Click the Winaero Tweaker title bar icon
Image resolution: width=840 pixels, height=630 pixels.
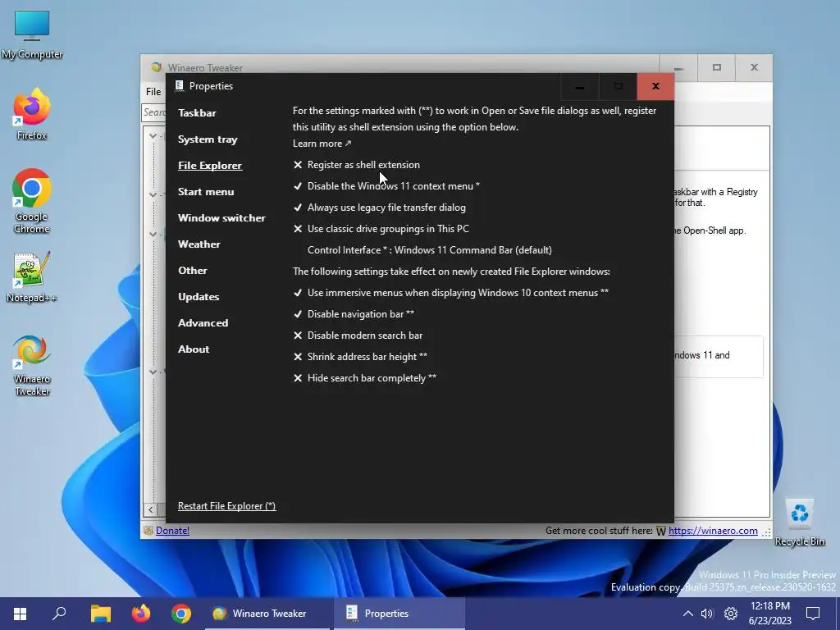pos(156,67)
